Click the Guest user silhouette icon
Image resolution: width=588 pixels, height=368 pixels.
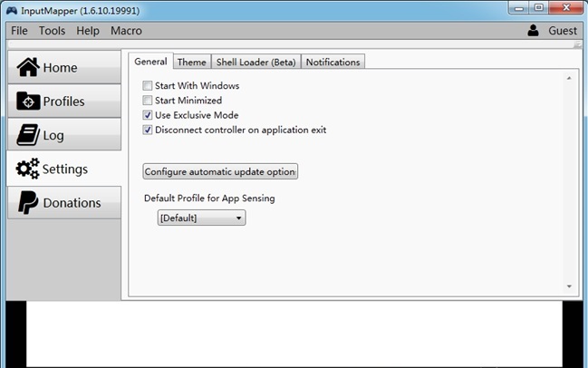533,31
